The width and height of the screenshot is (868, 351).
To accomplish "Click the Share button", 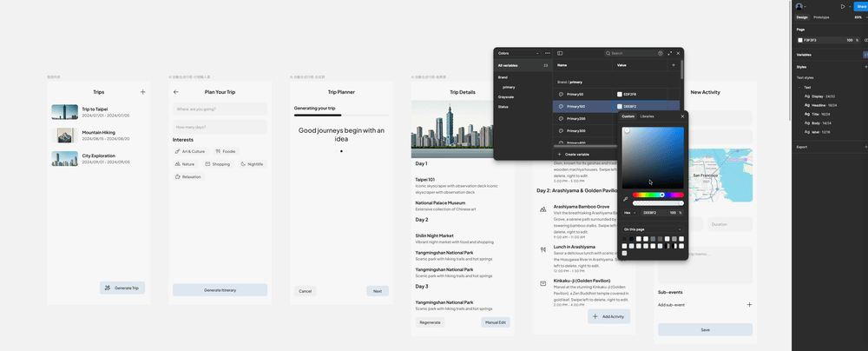I will [861, 7].
